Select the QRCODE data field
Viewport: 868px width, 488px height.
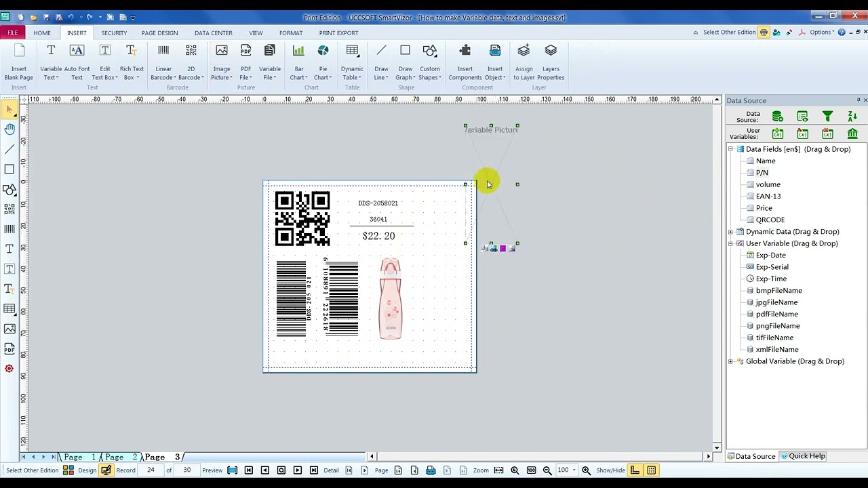770,220
